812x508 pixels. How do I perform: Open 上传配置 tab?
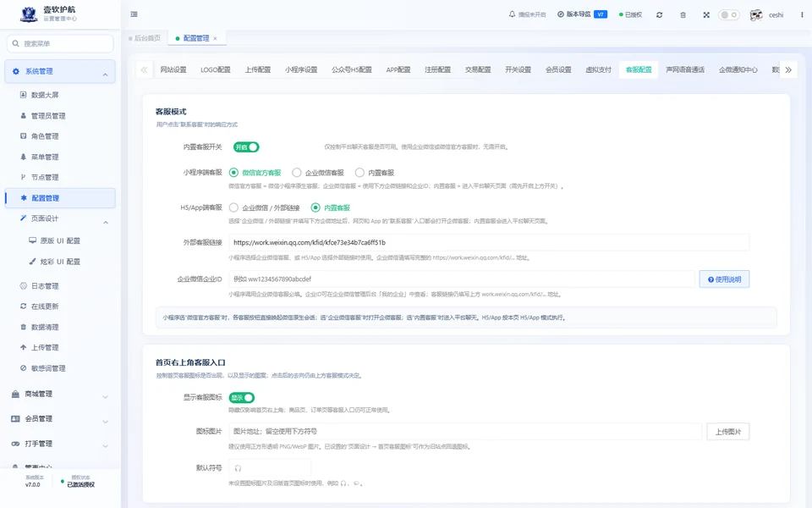tap(258, 70)
